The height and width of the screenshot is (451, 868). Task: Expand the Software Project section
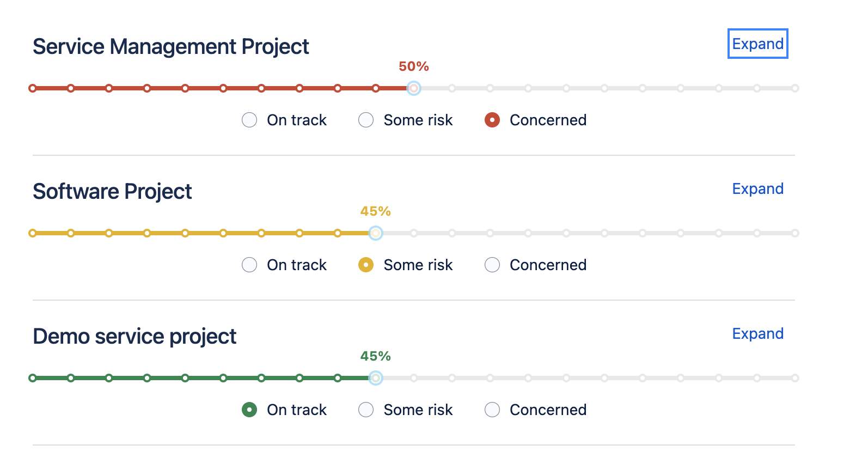(757, 188)
